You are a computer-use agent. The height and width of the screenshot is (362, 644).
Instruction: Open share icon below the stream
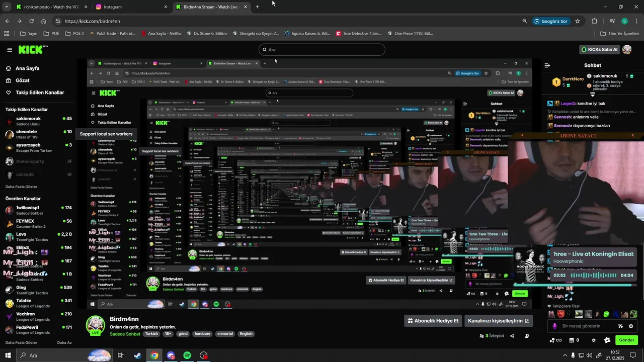(512, 336)
